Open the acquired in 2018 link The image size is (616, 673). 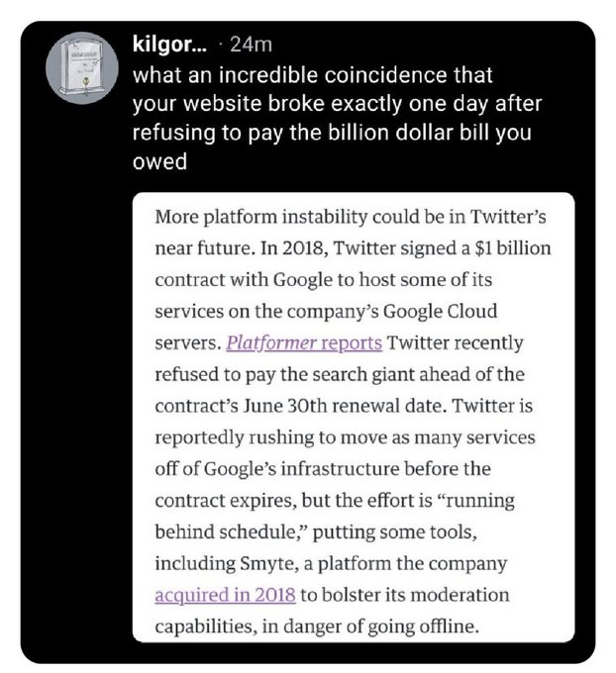tap(225, 595)
